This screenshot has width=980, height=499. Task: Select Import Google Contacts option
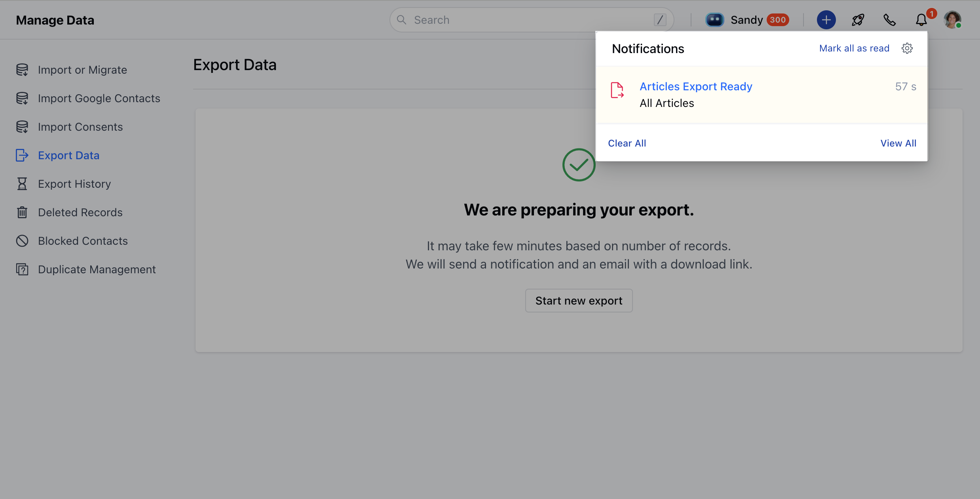coord(99,98)
